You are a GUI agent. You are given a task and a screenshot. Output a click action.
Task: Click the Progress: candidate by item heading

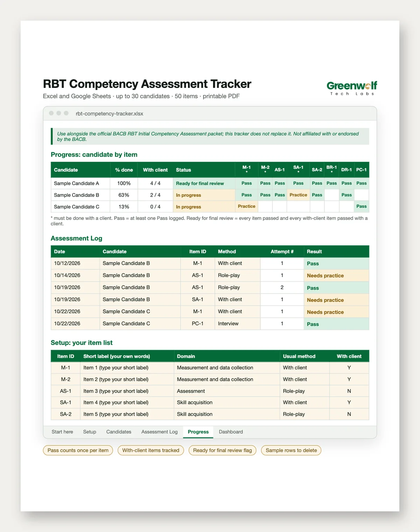(x=94, y=154)
